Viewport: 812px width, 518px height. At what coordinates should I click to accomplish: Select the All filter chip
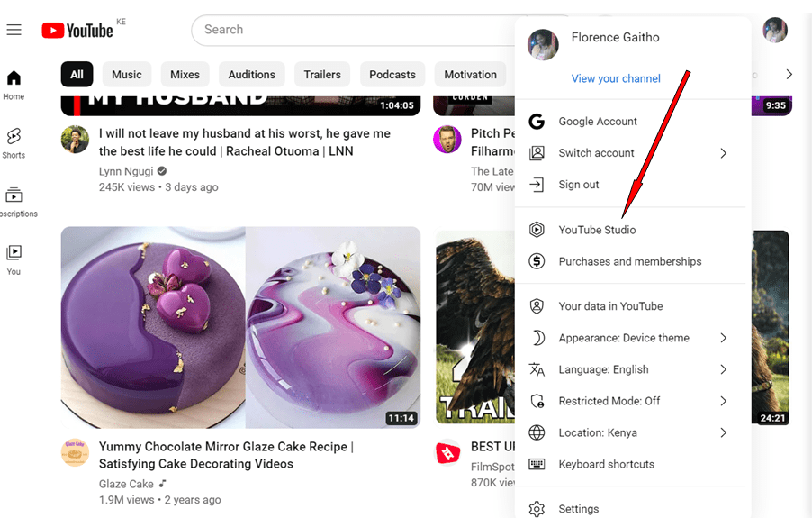[77, 74]
